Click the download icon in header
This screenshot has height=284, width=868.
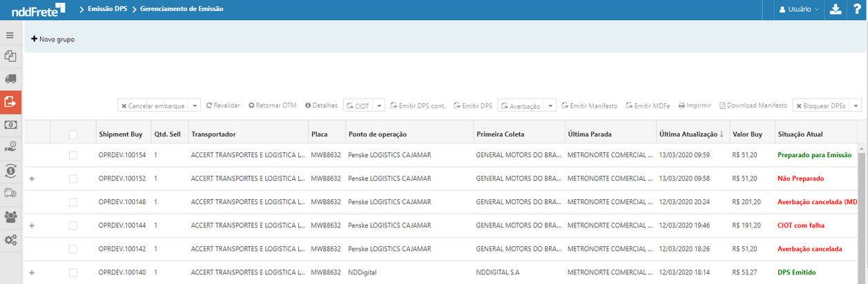(836, 10)
